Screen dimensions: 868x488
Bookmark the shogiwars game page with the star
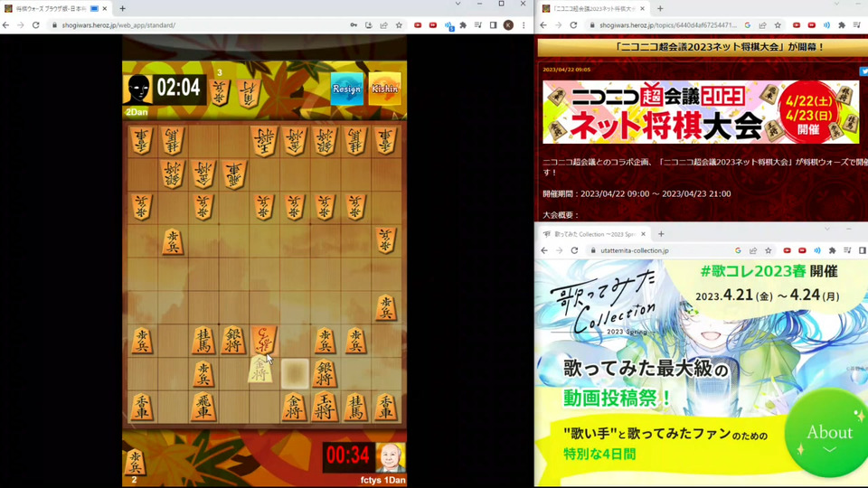[399, 25]
